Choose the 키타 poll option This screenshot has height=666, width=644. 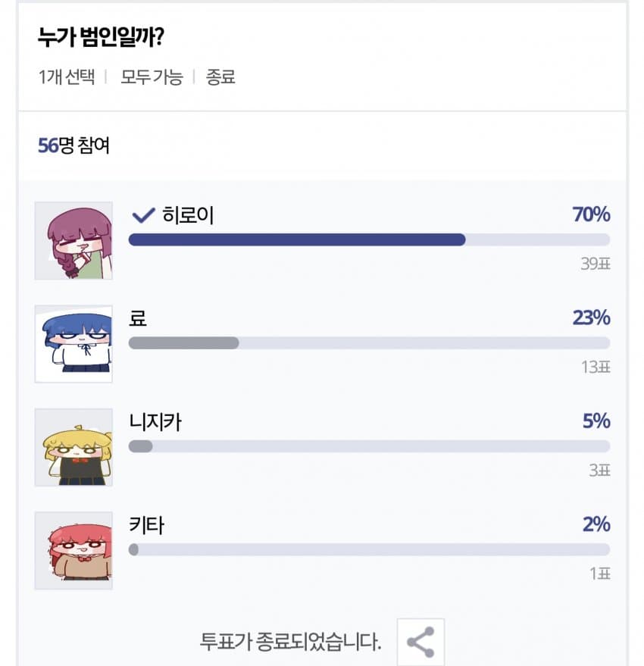point(146,525)
